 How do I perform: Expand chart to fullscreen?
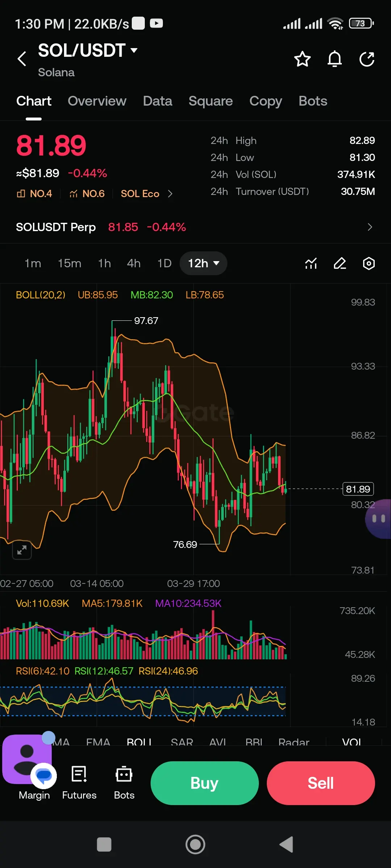tap(22, 550)
